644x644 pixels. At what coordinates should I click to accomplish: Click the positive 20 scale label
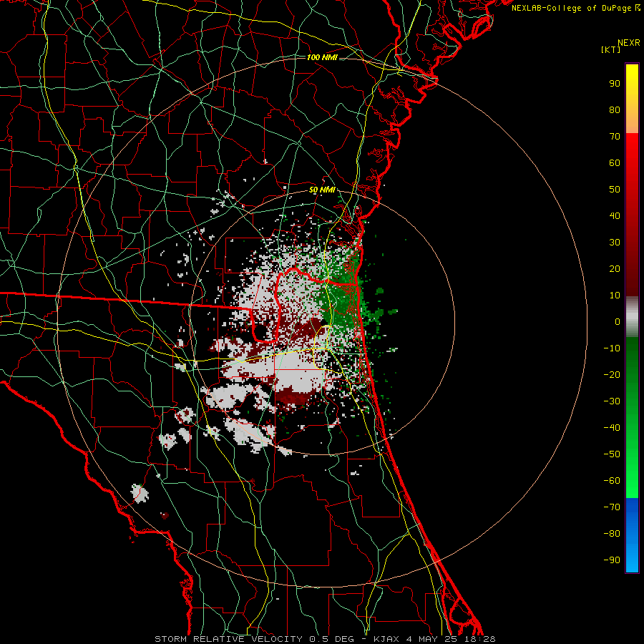click(x=615, y=269)
